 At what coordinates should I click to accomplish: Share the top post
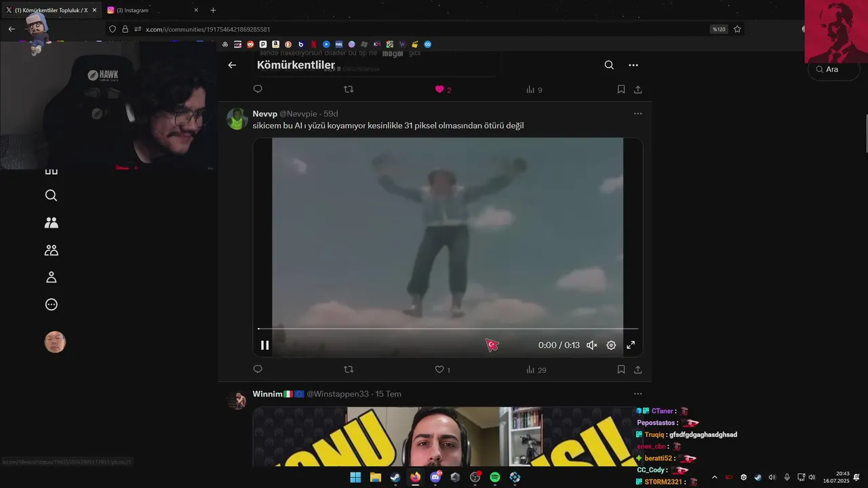pos(638,89)
